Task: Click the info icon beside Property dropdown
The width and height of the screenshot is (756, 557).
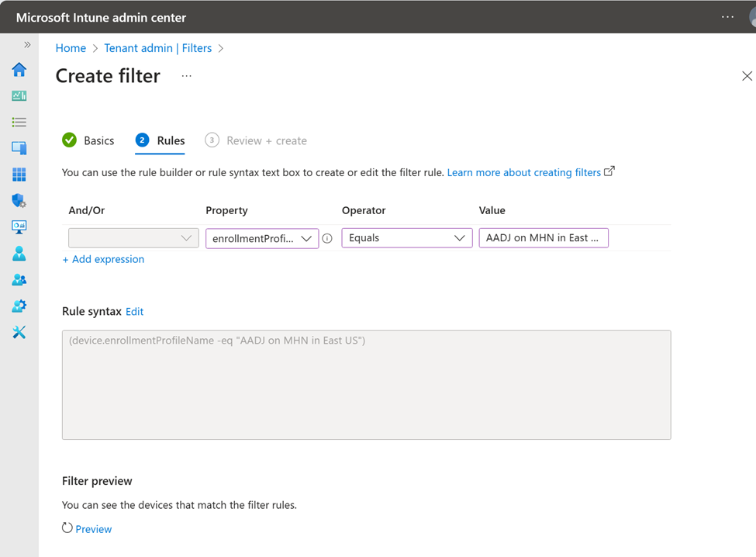Action: point(327,238)
